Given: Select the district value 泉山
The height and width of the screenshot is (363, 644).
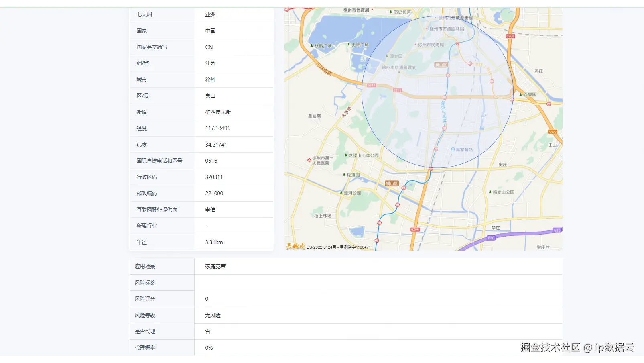Looking at the screenshot, I should pyautogui.click(x=210, y=96).
